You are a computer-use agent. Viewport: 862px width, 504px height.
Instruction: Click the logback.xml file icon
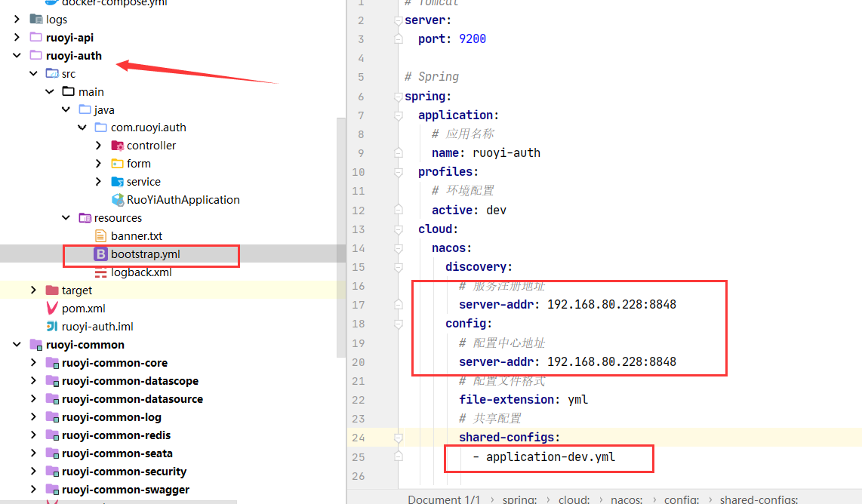[101, 272]
